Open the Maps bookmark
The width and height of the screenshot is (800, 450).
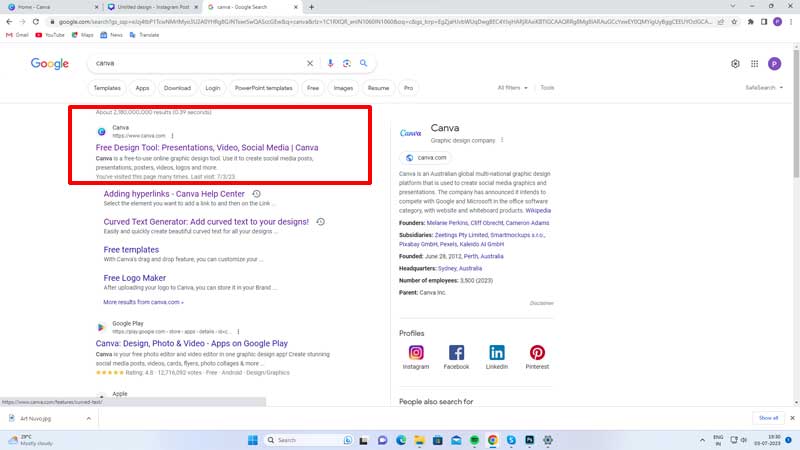click(x=82, y=35)
